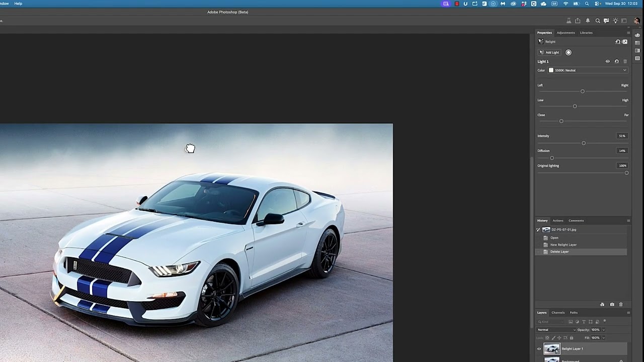Click the Add Light button
644x362 pixels.
click(x=549, y=52)
